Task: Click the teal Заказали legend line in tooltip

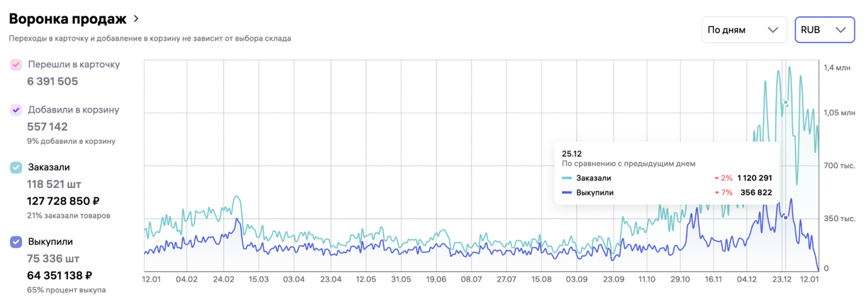Action: tap(567, 178)
